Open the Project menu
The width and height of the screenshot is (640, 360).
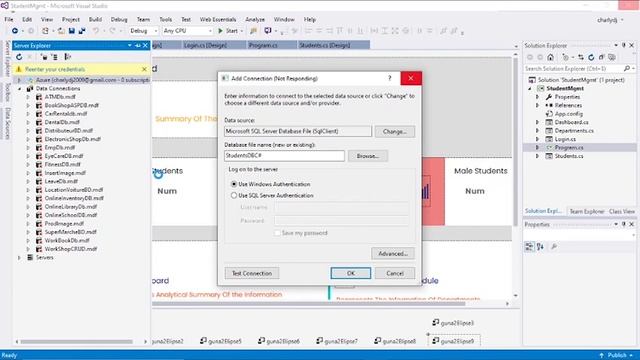(x=71, y=19)
